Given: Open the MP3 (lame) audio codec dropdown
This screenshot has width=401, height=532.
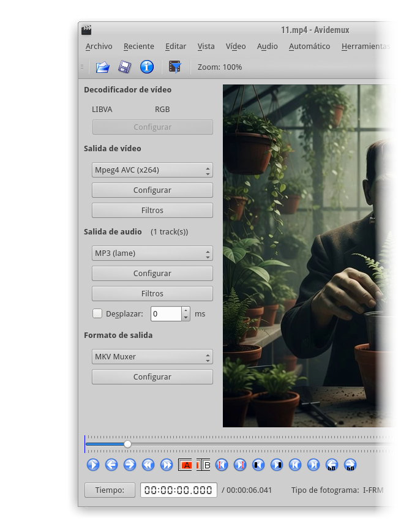Looking at the screenshot, I should 152,253.
